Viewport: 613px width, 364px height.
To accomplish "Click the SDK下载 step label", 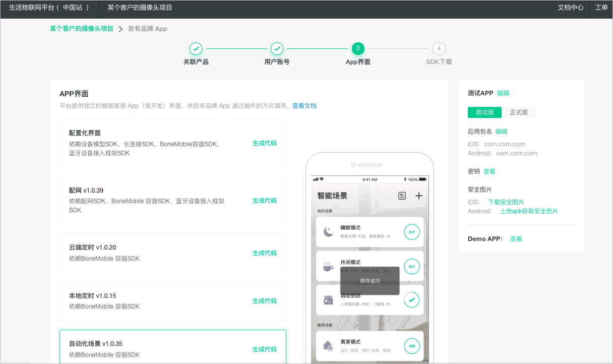I will (439, 62).
